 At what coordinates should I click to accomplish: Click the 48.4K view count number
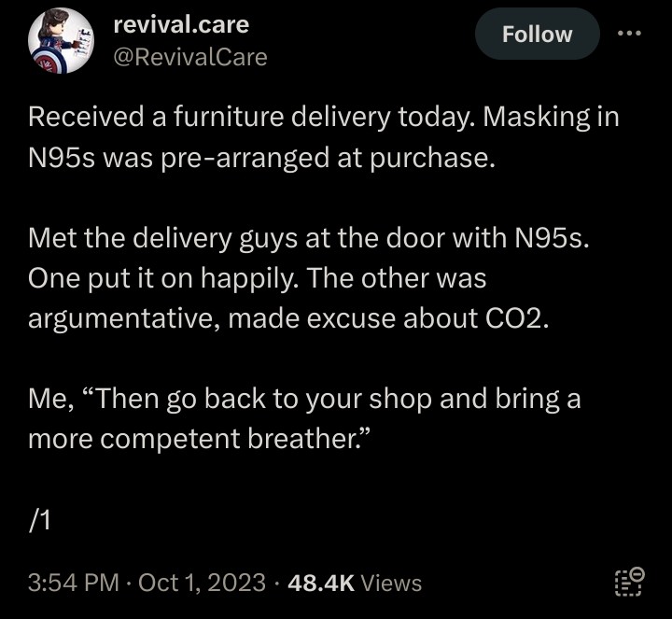tap(321, 583)
